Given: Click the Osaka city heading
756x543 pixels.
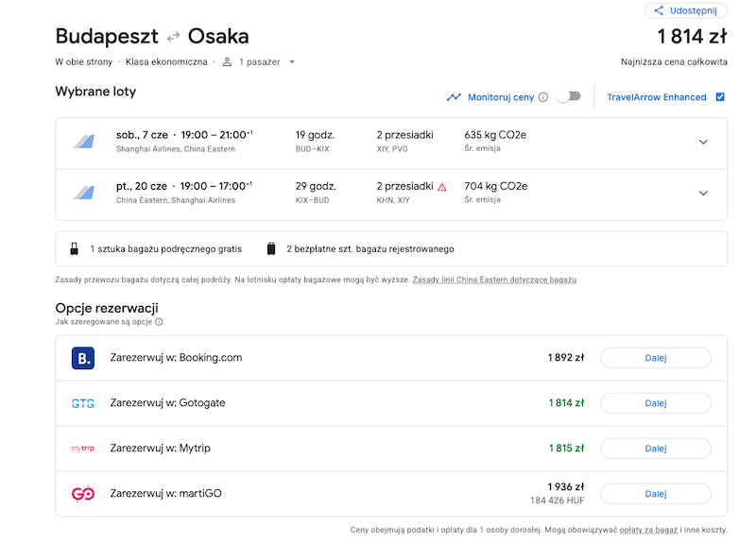Looking at the screenshot, I should click(218, 37).
